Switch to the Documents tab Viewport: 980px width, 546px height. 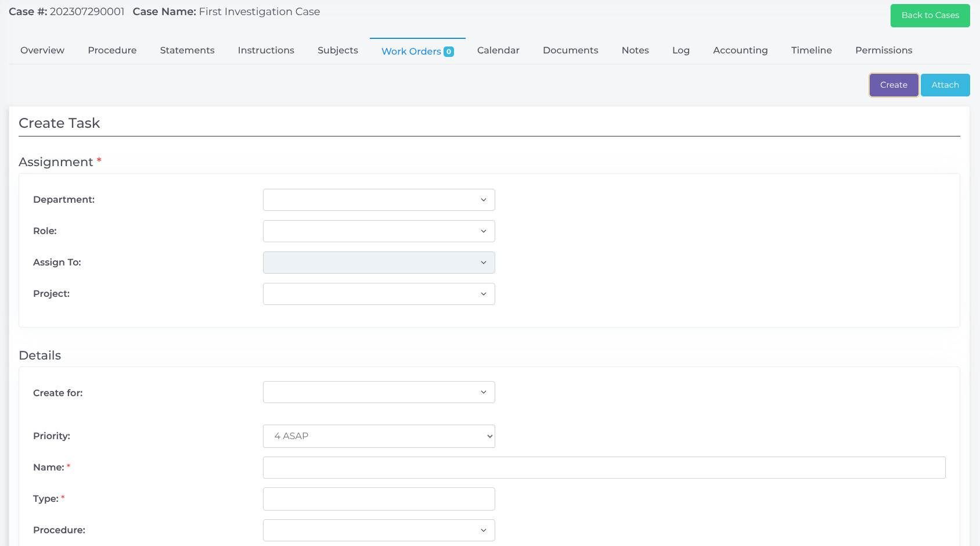pyautogui.click(x=570, y=51)
